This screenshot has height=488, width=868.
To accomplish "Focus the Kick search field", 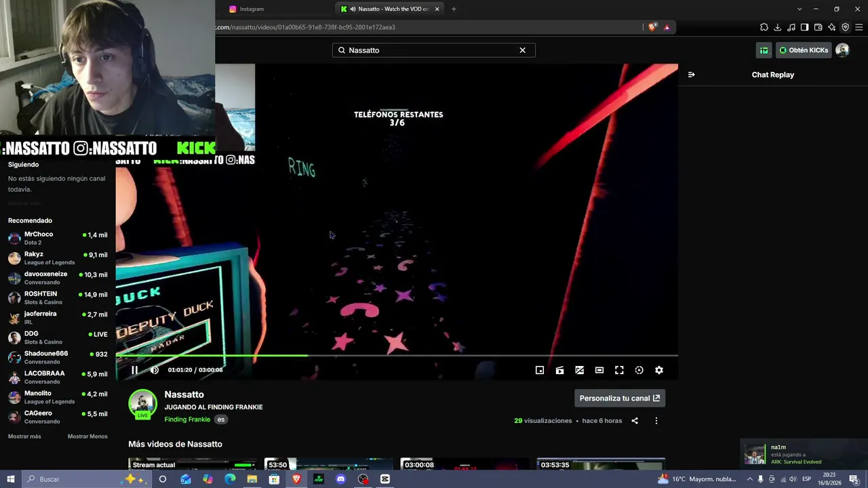I will [x=434, y=50].
